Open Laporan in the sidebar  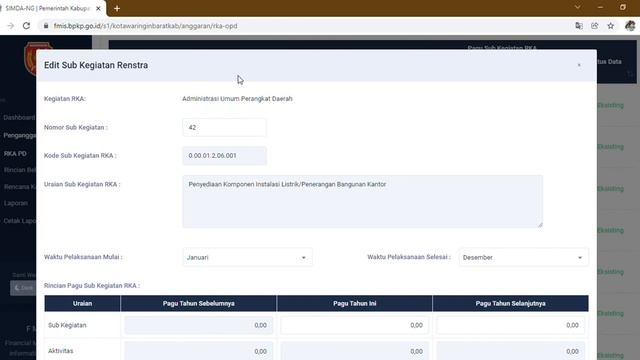pos(16,203)
